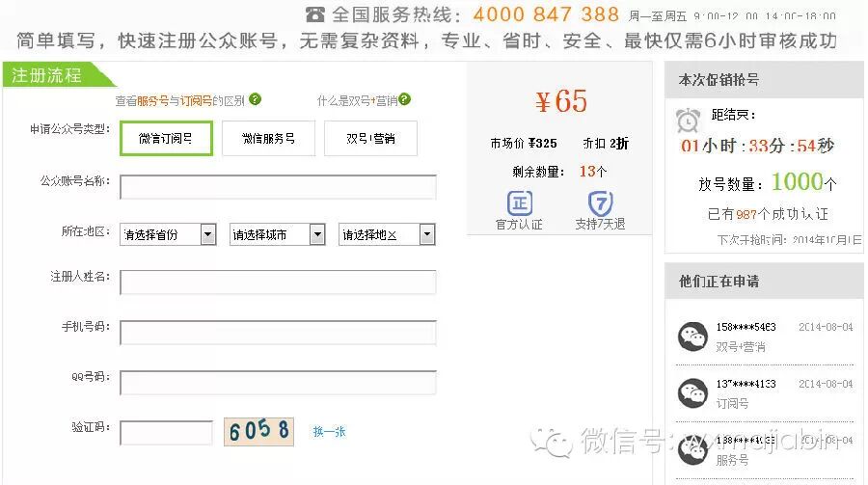Click 订阅号 label under 137****4153
The height and width of the screenshot is (485, 868).
[x=732, y=404]
